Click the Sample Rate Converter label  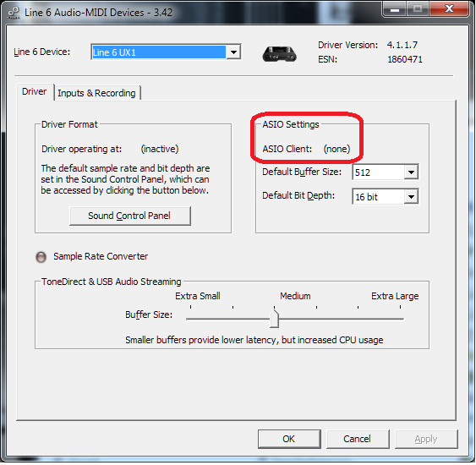coord(101,256)
